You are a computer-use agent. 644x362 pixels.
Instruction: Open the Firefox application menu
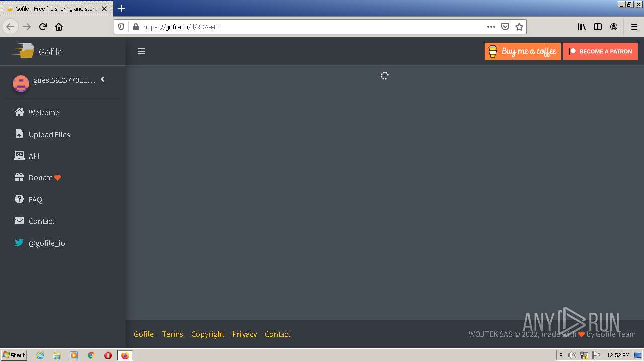pyautogui.click(x=634, y=27)
